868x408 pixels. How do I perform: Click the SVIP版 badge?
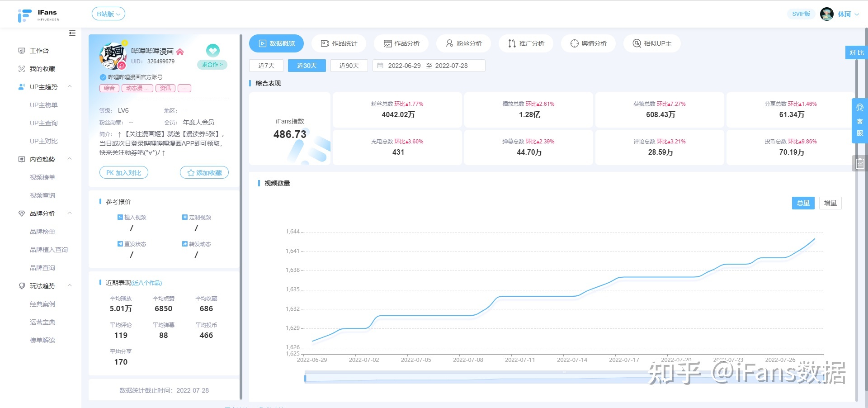801,14
